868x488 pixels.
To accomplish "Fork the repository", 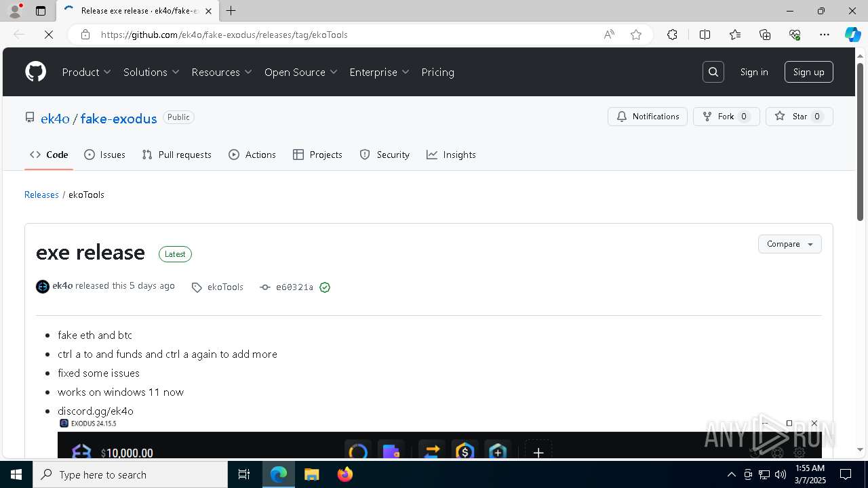I will click(726, 117).
